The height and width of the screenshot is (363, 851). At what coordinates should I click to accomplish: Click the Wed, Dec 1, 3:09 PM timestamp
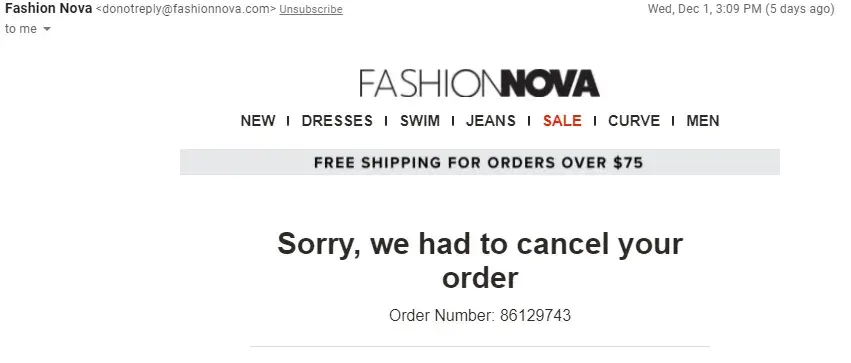click(704, 9)
